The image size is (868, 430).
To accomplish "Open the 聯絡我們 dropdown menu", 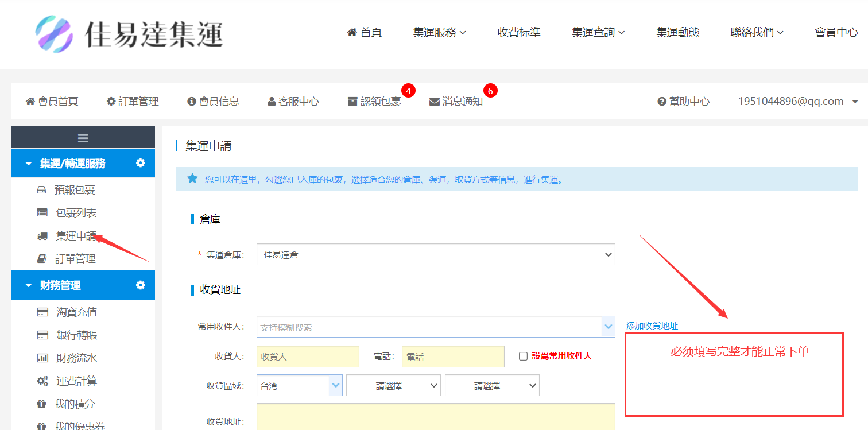I will click(757, 33).
